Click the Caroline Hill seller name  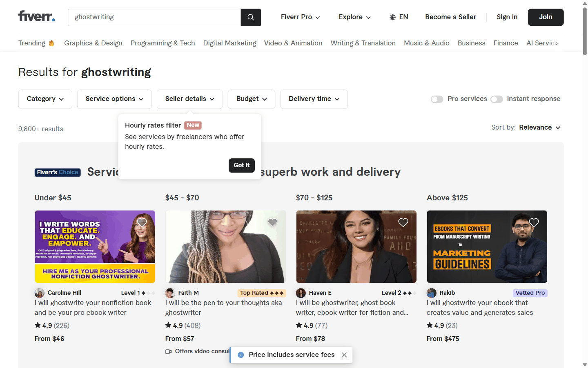(65, 293)
